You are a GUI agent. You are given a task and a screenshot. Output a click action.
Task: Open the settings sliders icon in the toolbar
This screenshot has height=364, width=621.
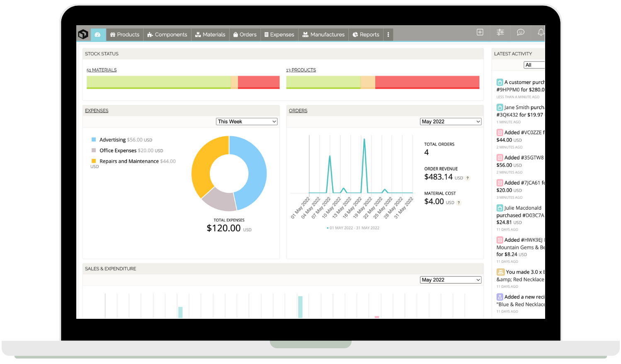[x=500, y=32]
